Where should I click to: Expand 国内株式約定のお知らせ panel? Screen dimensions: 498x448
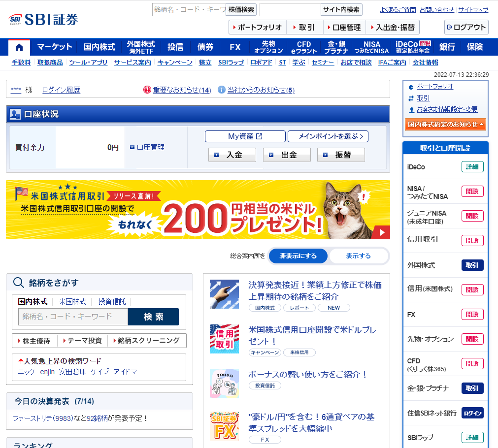click(445, 125)
